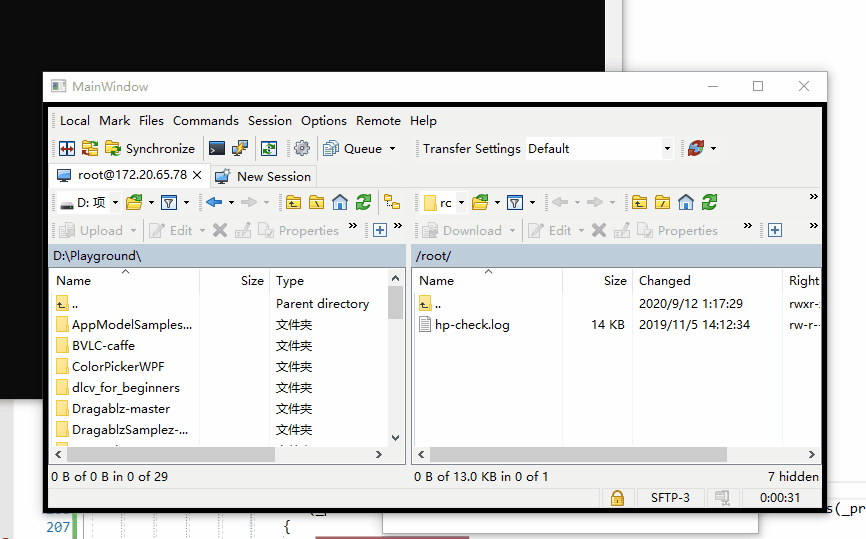The width and height of the screenshot is (866, 539).
Task: Open the Local menu
Action: [x=75, y=120]
